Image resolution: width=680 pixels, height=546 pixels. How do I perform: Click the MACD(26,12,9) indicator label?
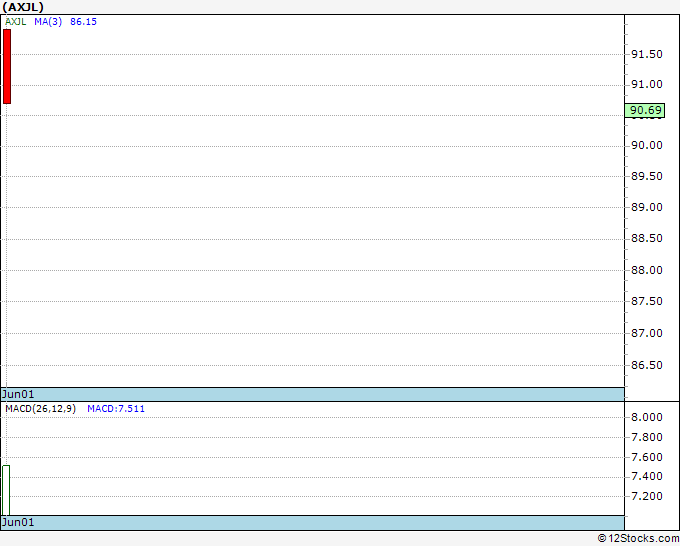(40, 409)
